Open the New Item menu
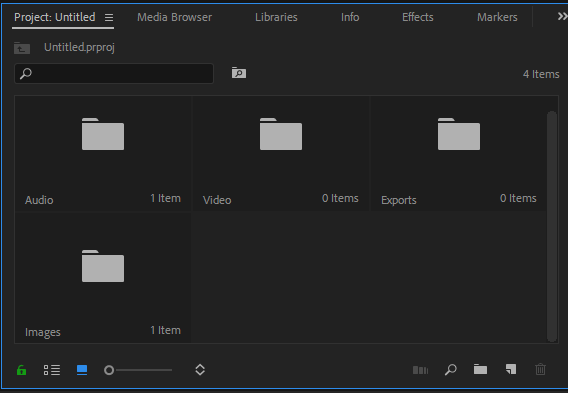Viewport: 568px width, 393px height. pos(511,369)
